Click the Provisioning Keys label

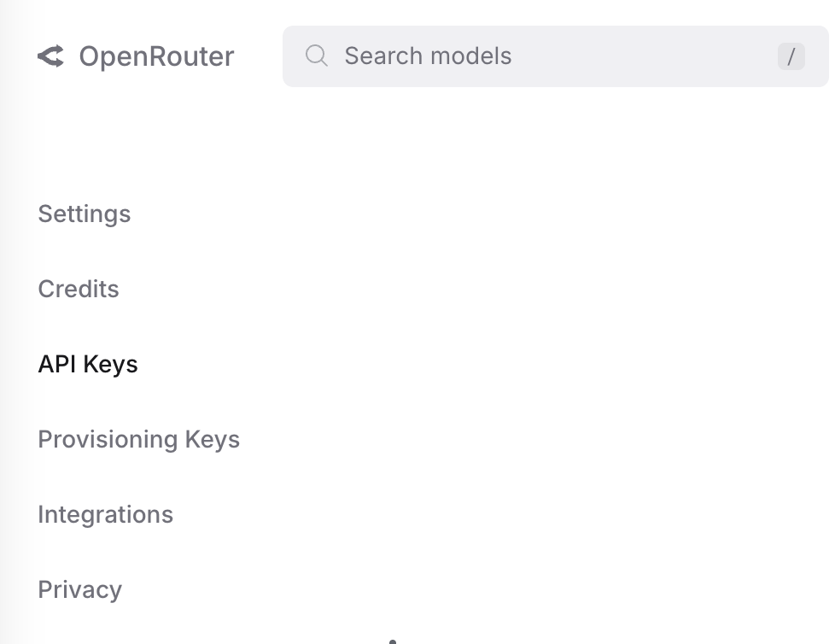point(138,439)
